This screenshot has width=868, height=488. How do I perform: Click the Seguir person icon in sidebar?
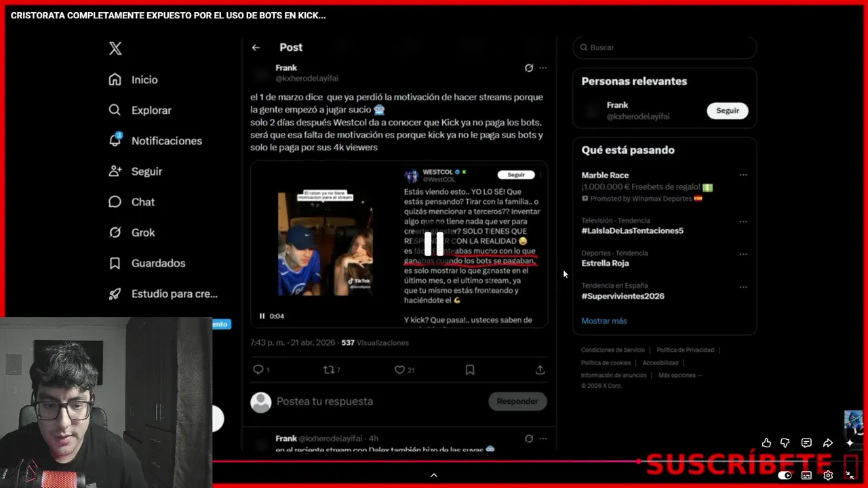[115, 171]
